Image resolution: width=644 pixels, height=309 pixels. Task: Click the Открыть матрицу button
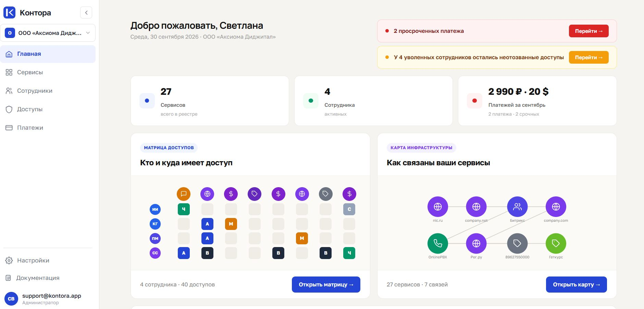click(x=326, y=284)
